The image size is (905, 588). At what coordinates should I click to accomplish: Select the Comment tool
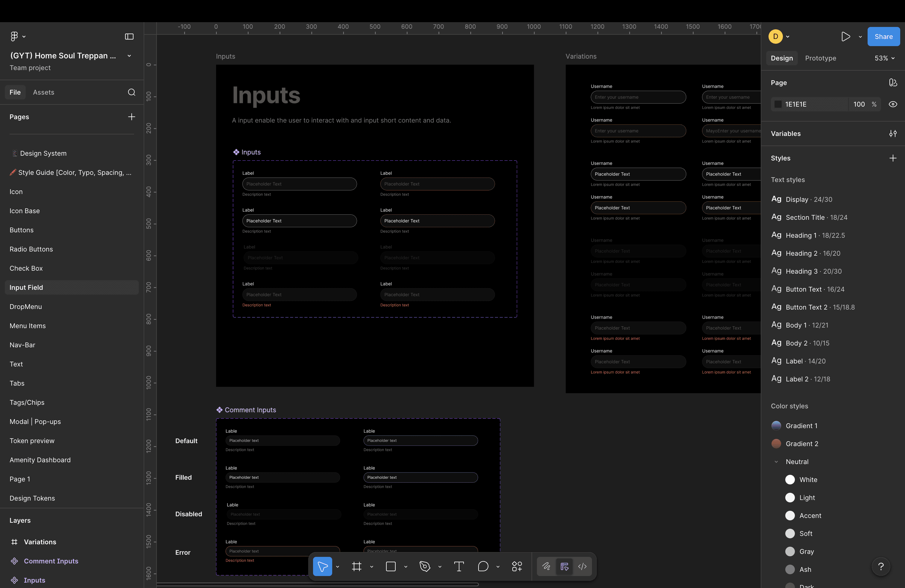pyautogui.click(x=483, y=566)
